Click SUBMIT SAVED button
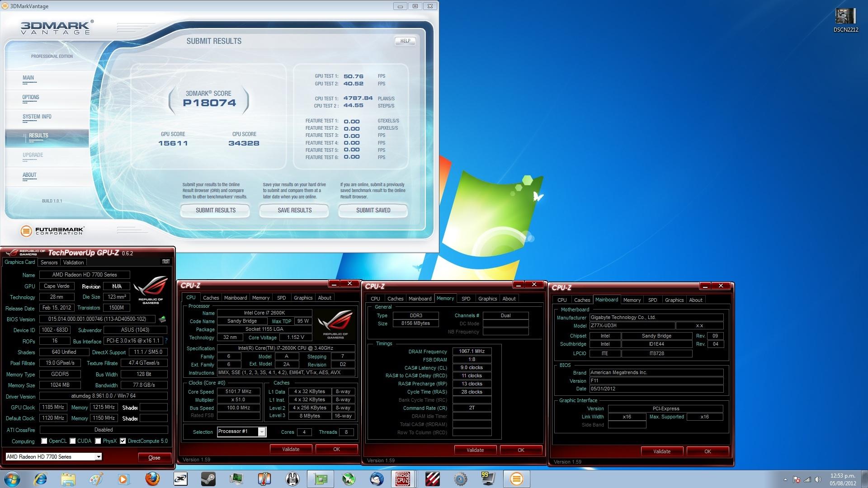 (373, 211)
